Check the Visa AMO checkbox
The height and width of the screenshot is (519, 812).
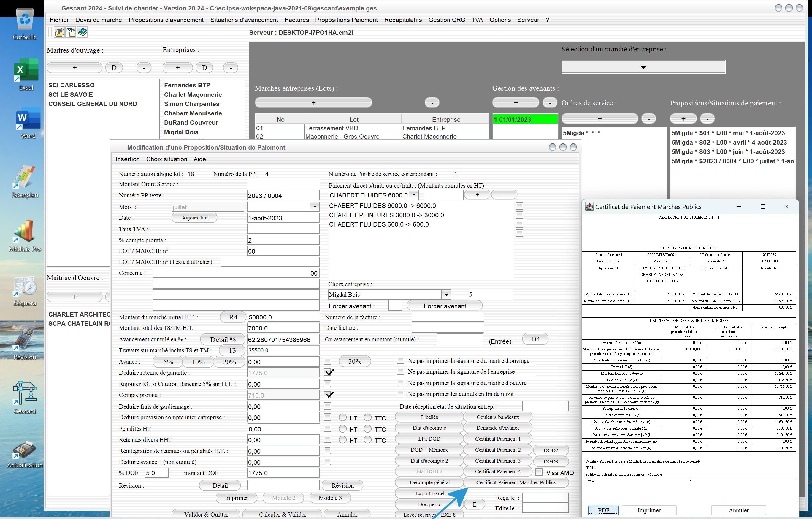pos(539,472)
